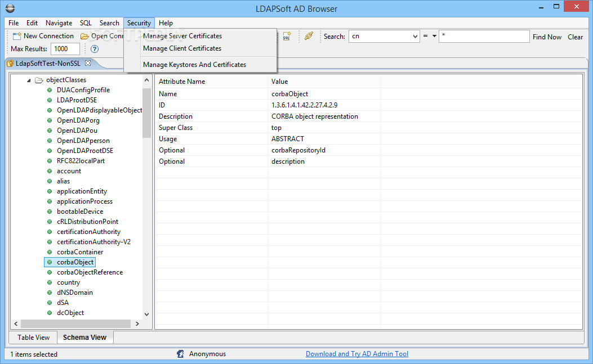Switch to the Schema View tab
The height and width of the screenshot is (364, 593).
84,337
